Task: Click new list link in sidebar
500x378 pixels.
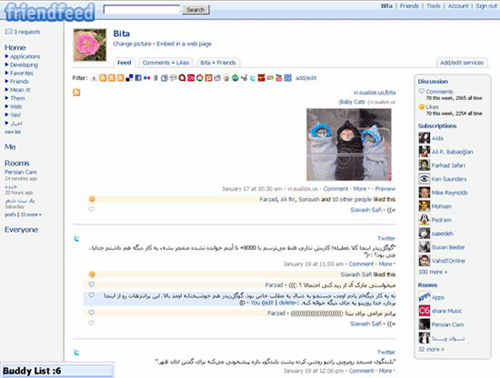Action: [13, 132]
